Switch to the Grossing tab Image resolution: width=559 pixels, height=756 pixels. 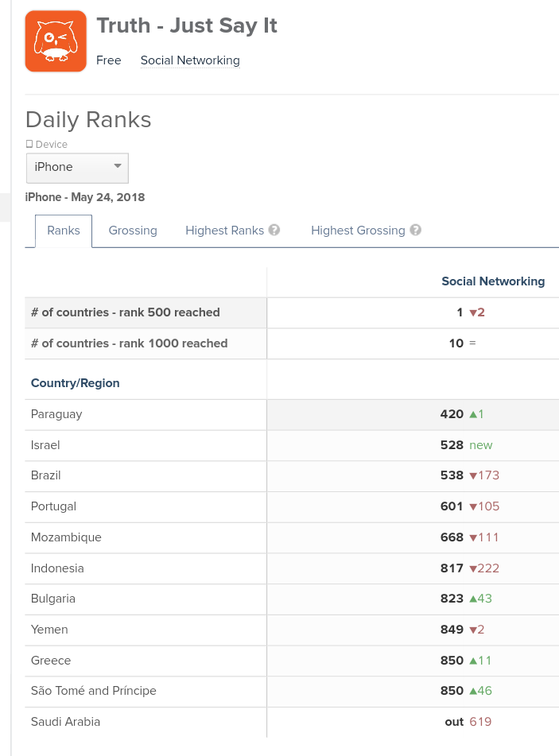pos(132,230)
